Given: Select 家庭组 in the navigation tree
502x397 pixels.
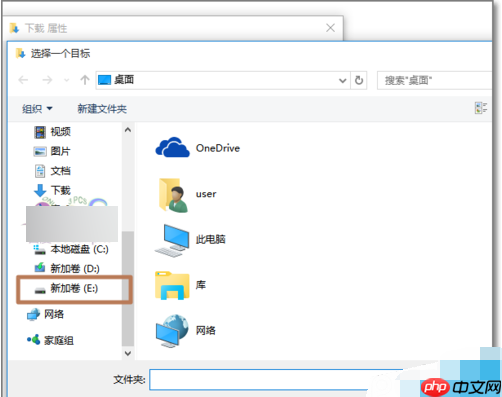Looking at the screenshot, I should [x=59, y=340].
